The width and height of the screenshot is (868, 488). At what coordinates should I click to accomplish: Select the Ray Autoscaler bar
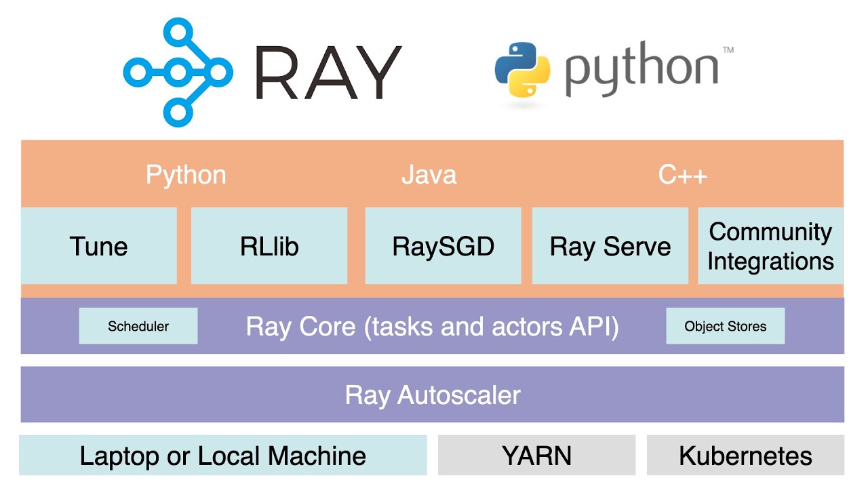click(433, 394)
